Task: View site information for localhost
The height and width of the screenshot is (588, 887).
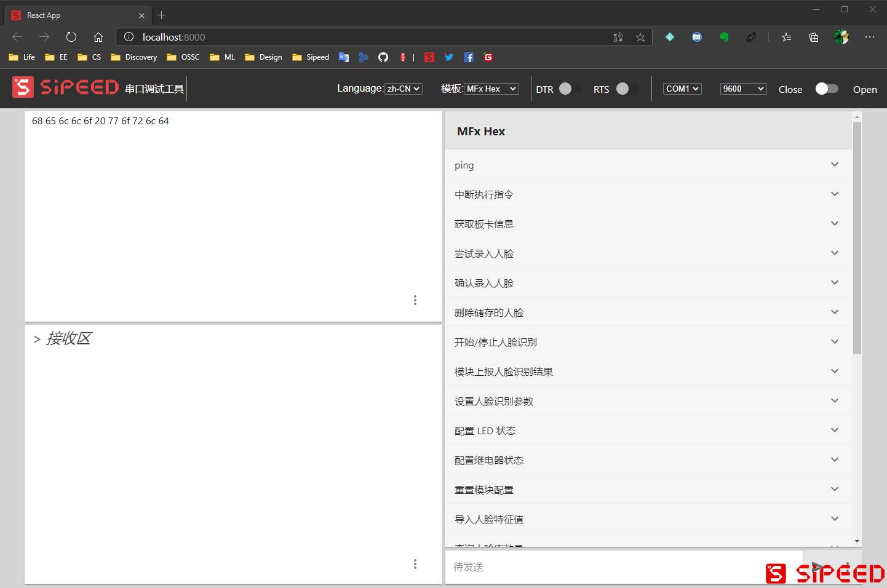Action: click(129, 37)
